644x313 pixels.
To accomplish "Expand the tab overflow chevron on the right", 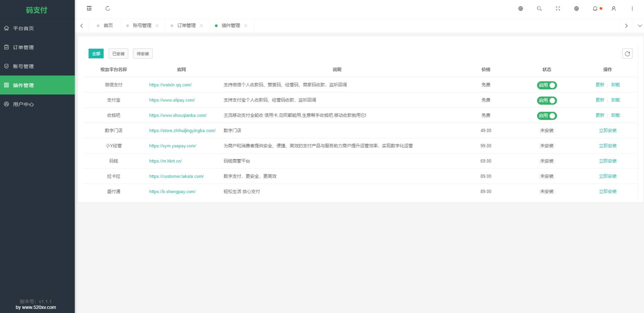I will tap(640, 25).
